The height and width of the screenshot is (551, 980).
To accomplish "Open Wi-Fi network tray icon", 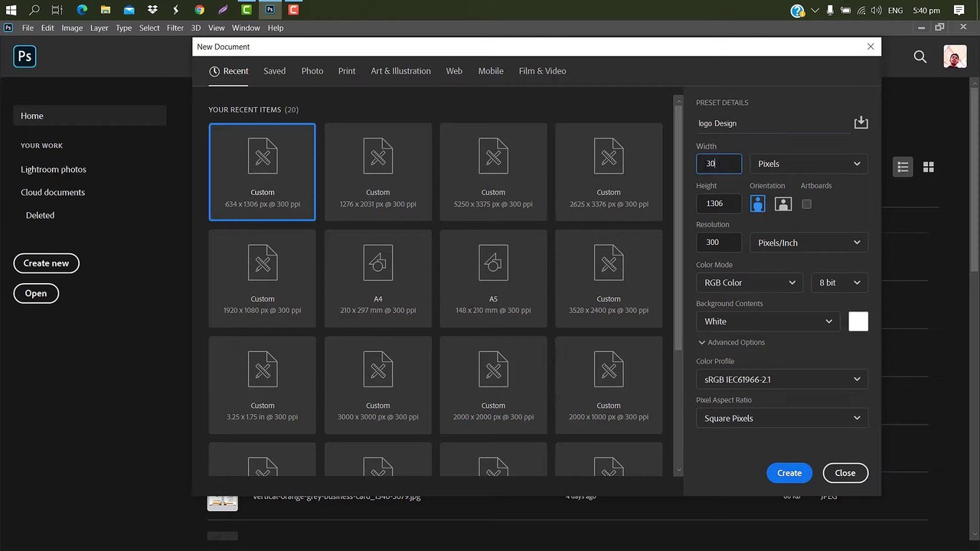I will tap(862, 11).
